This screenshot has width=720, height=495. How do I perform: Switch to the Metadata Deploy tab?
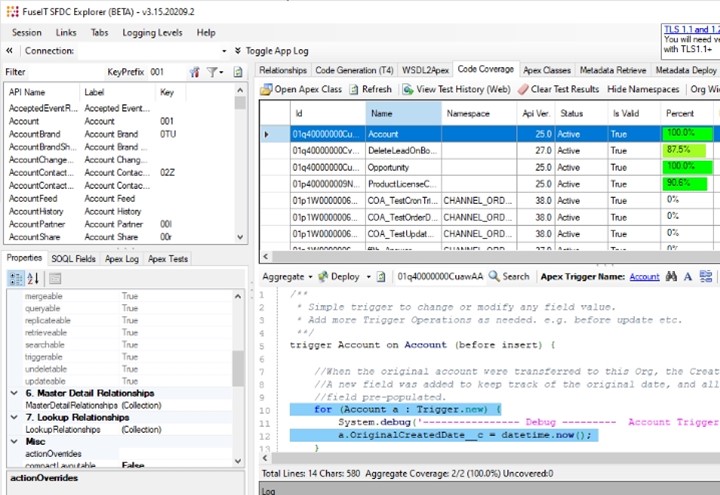pyautogui.click(x=686, y=70)
